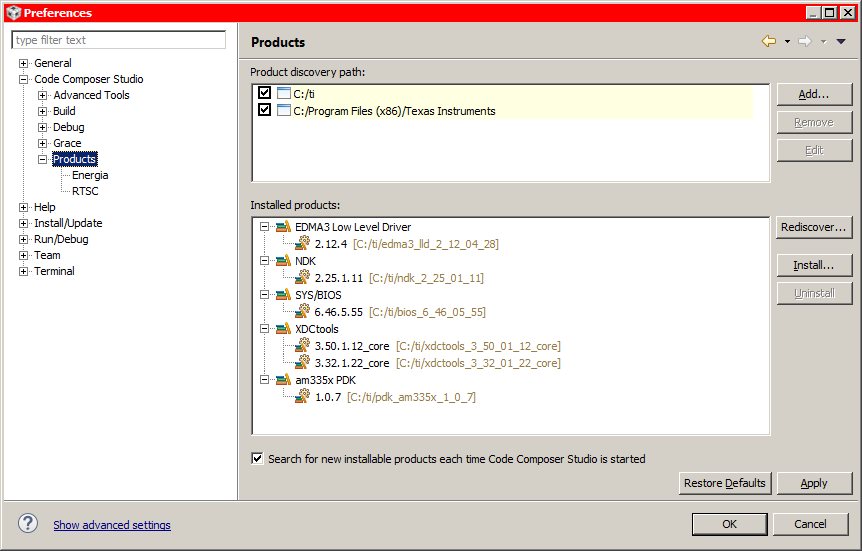
Task: Click the SYS/BIOS product icon
Action: tap(283, 295)
